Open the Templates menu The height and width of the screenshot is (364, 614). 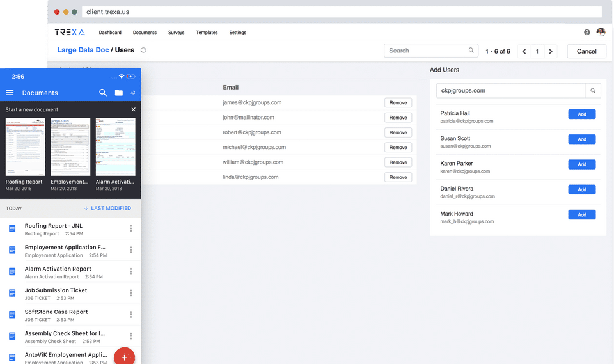pos(207,33)
